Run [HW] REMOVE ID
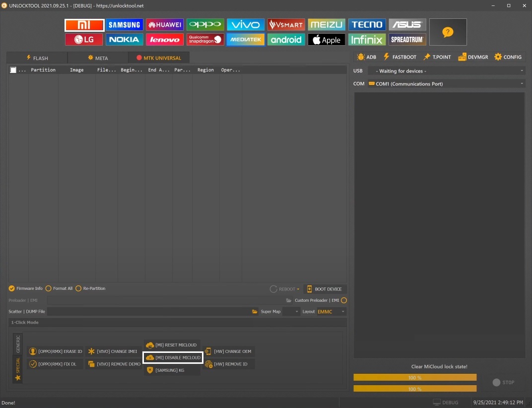Viewport: 532px width, 408px height. 229,364
